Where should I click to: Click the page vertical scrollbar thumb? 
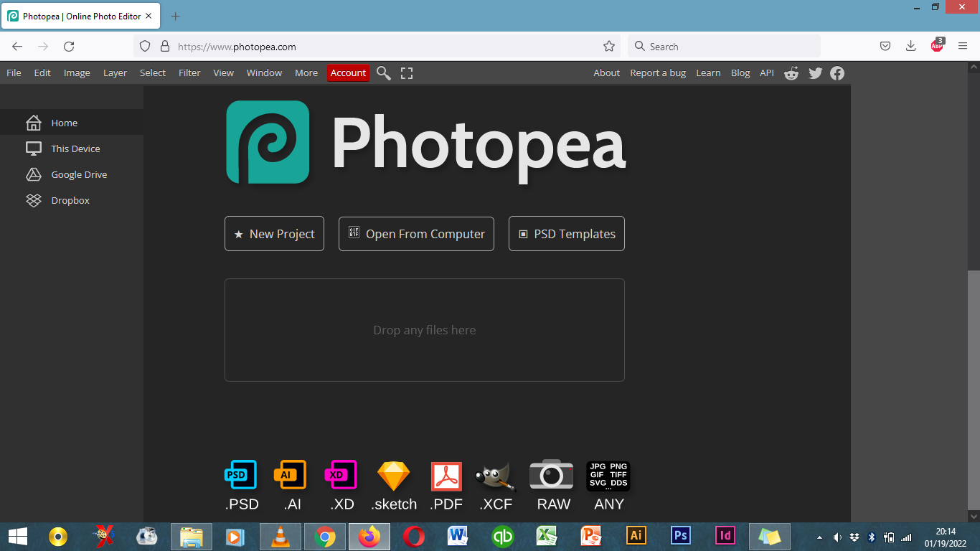pyautogui.click(x=974, y=389)
